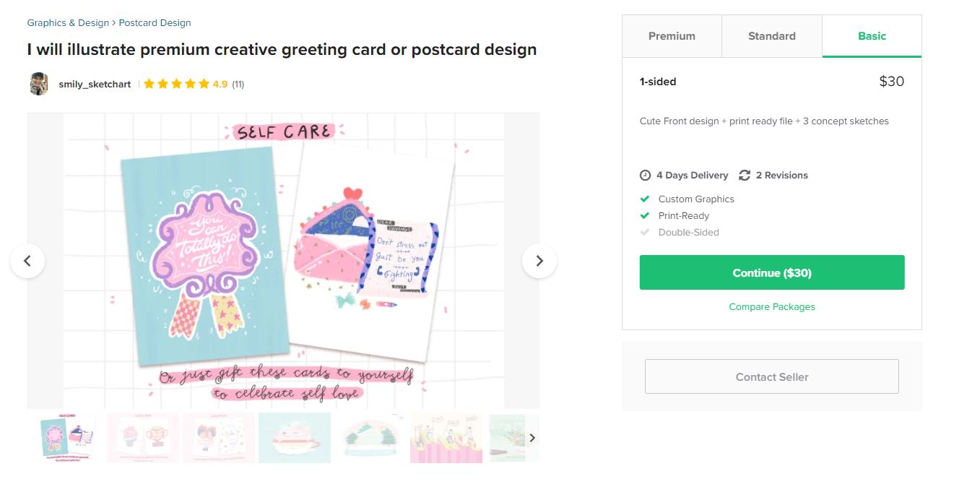980x500 pixels.
Task: Open the Basic package tab
Action: point(872,36)
